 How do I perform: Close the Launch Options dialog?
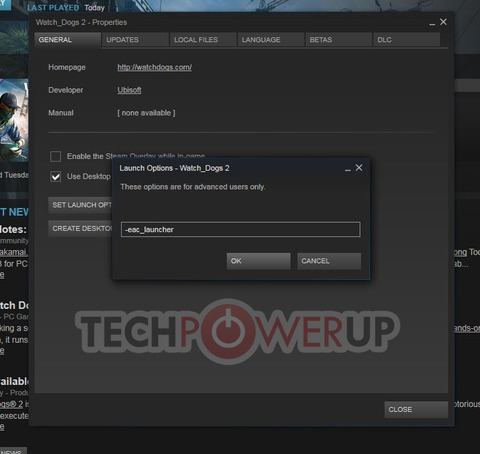(359, 168)
